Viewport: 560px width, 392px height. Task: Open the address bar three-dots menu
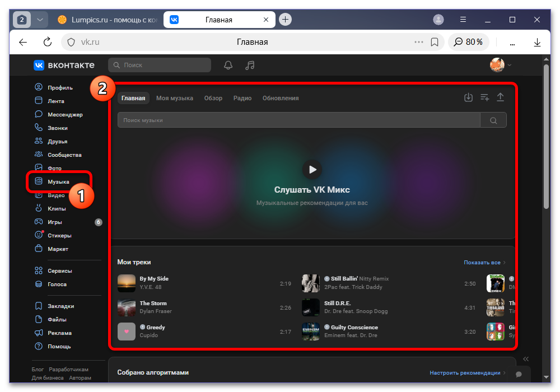pos(418,42)
